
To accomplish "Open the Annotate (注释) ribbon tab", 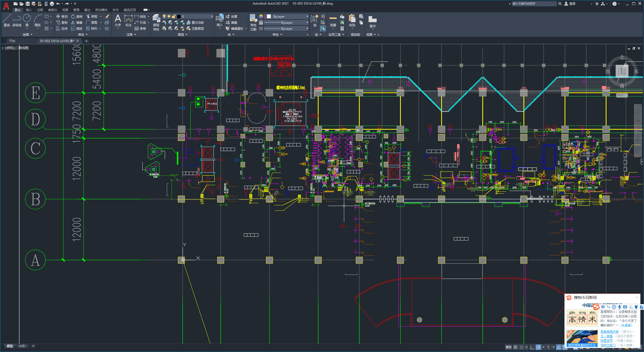I will point(40,10).
